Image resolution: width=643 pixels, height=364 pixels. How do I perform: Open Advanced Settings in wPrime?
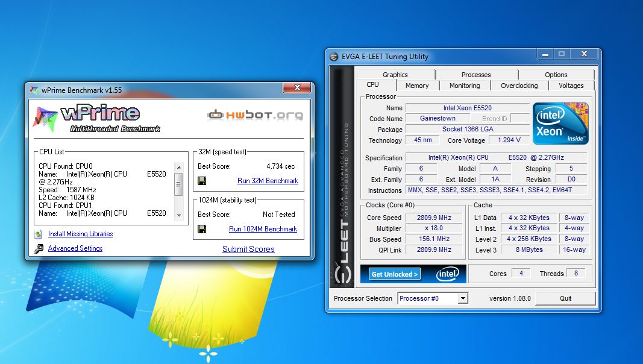75,248
